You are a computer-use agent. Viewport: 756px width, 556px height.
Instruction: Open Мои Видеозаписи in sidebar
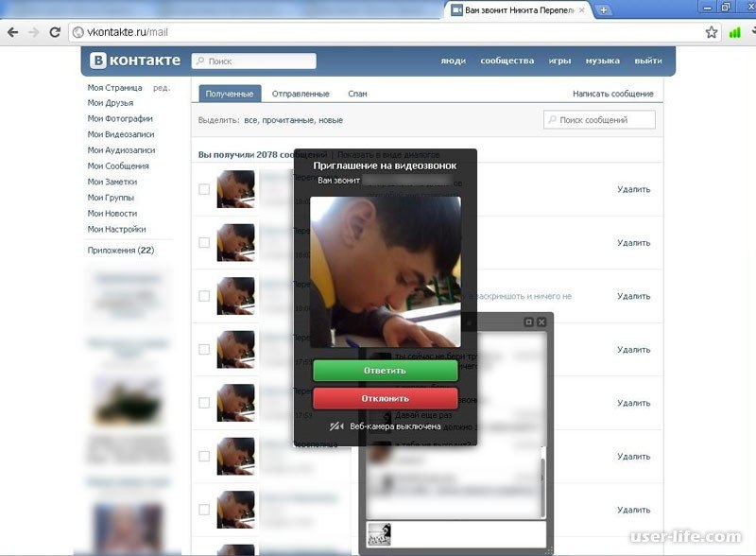pos(121,134)
